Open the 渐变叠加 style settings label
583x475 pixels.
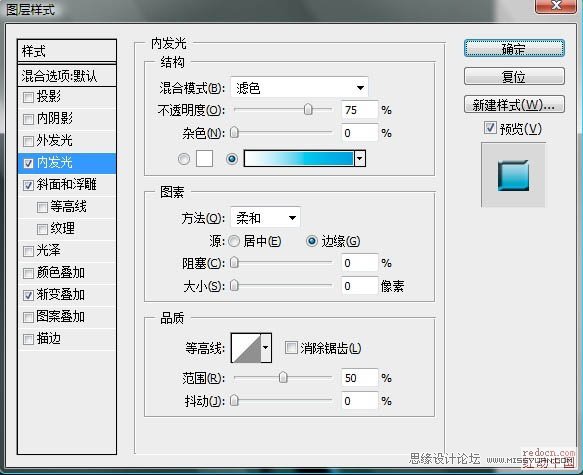tap(61, 294)
